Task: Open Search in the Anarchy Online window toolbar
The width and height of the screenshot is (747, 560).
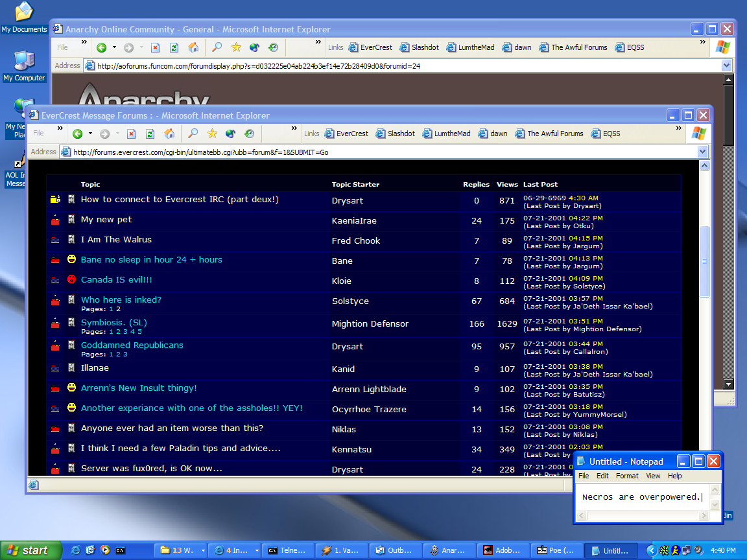Action: [x=217, y=47]
